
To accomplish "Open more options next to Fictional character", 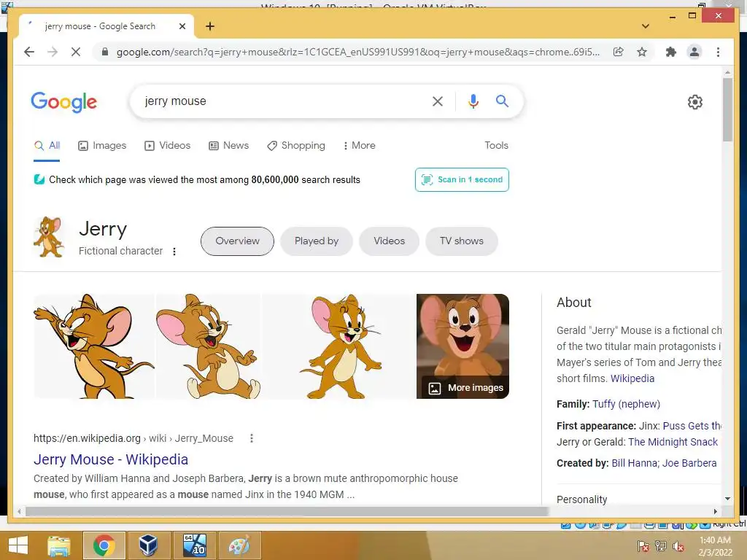I will click(174, 252).
